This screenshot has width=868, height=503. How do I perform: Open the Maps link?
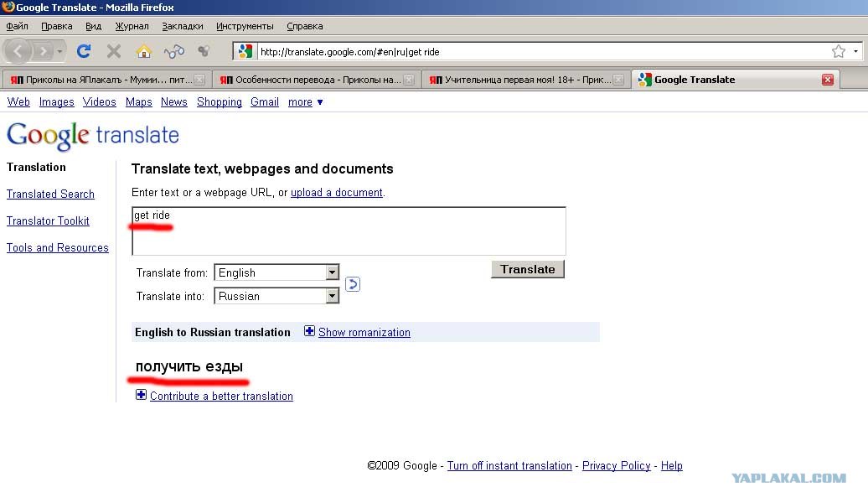point(138,102)
